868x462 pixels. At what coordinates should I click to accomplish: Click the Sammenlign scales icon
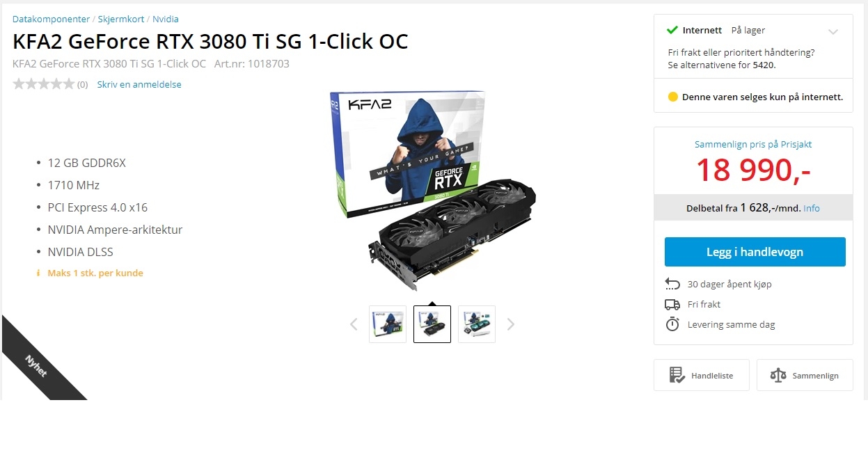[778, 375]
